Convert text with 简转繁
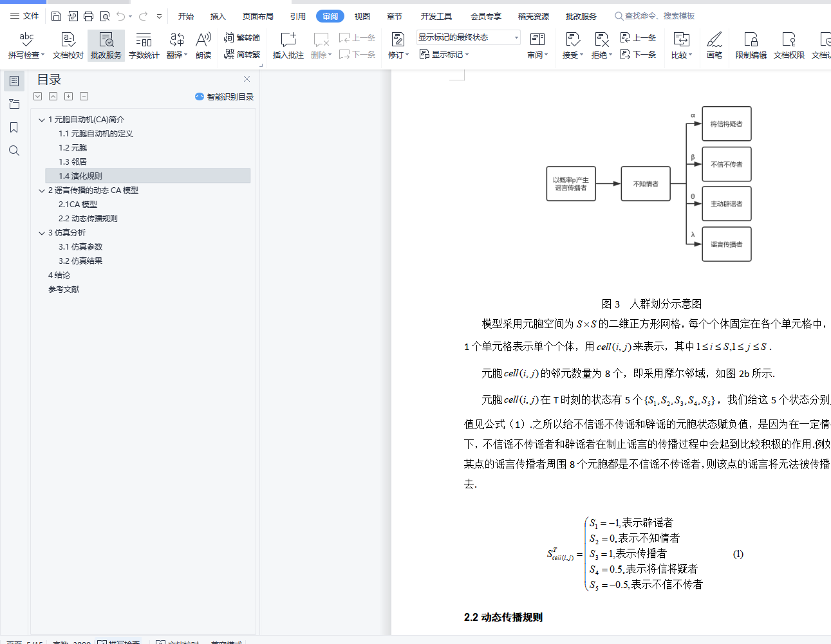 pyautogui.click(x=242, y=55)
